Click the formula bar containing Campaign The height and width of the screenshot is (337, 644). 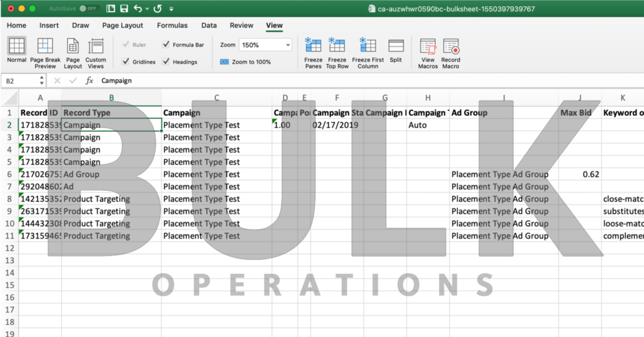370,81
